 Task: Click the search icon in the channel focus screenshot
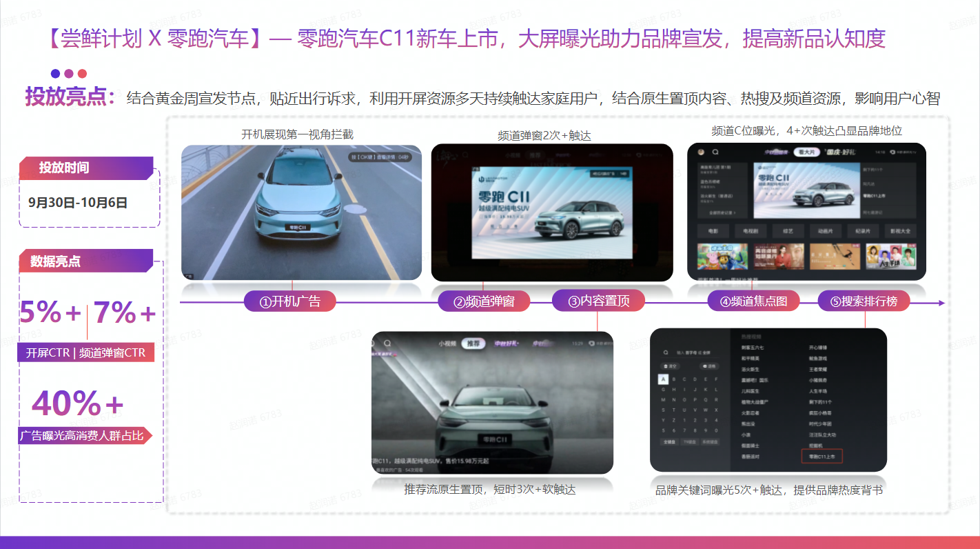(715, 152)
